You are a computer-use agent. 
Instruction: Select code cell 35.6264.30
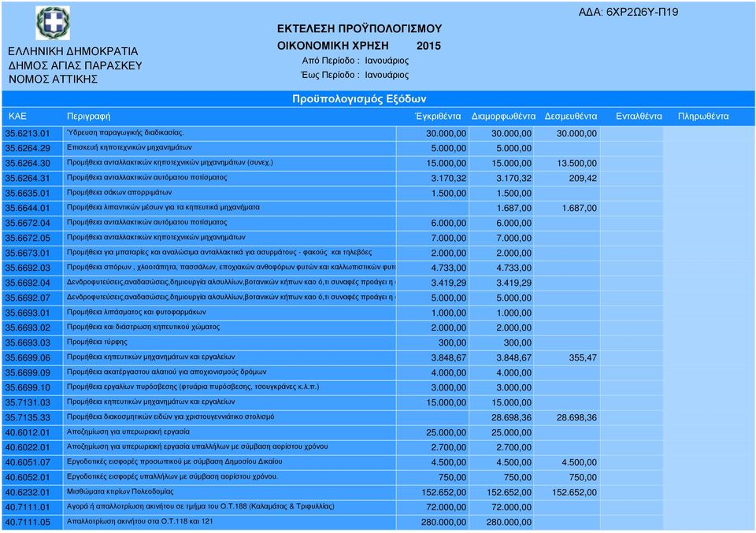pos(32,164)
